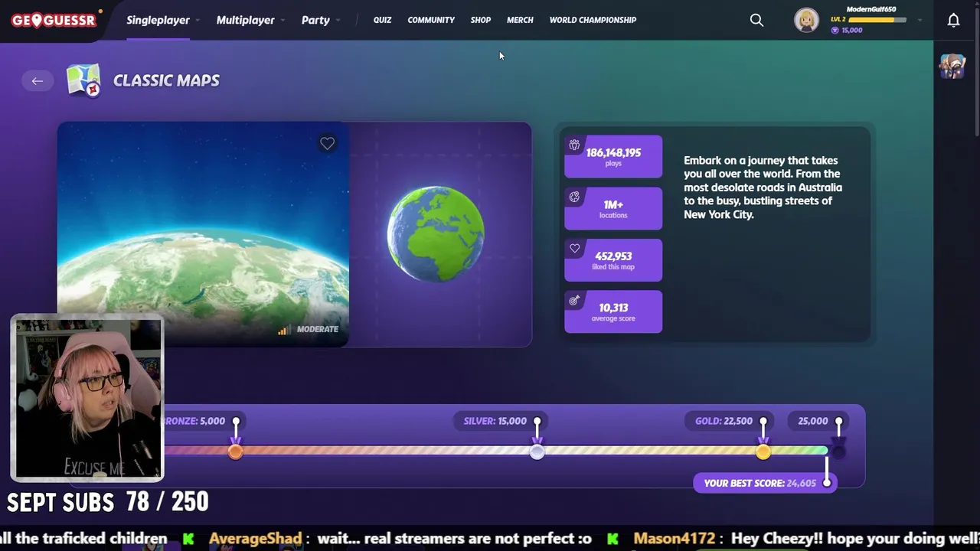Go to the Quiz page
The height and width of the screenshot is (551, 980).
click(382, 20)
